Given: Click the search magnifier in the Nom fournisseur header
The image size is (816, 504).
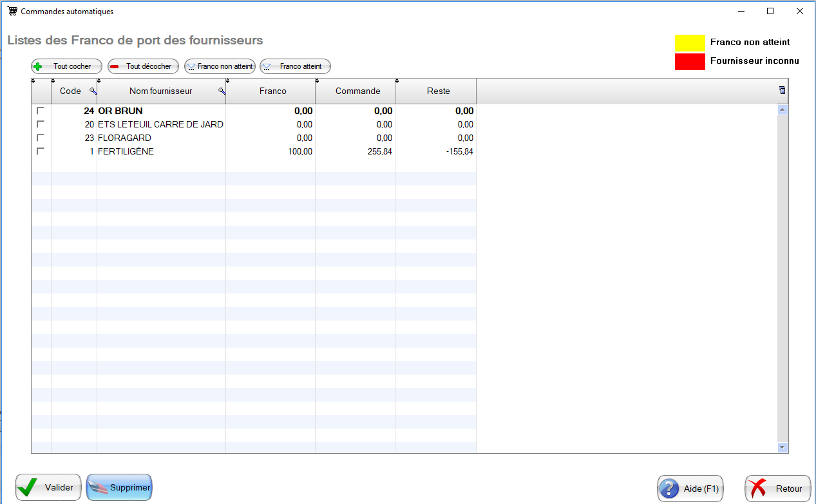Looking at the screenshot, I should tap(222, 91).
